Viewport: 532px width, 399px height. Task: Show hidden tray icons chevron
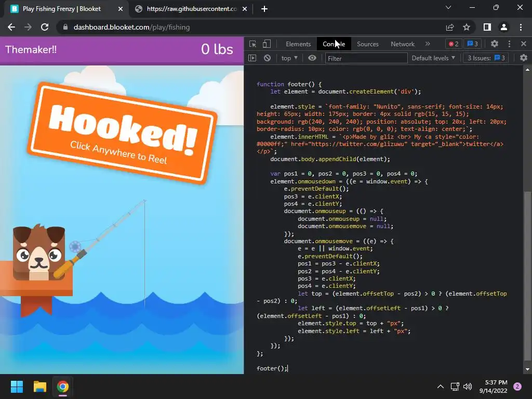click(x=441, y=387)
